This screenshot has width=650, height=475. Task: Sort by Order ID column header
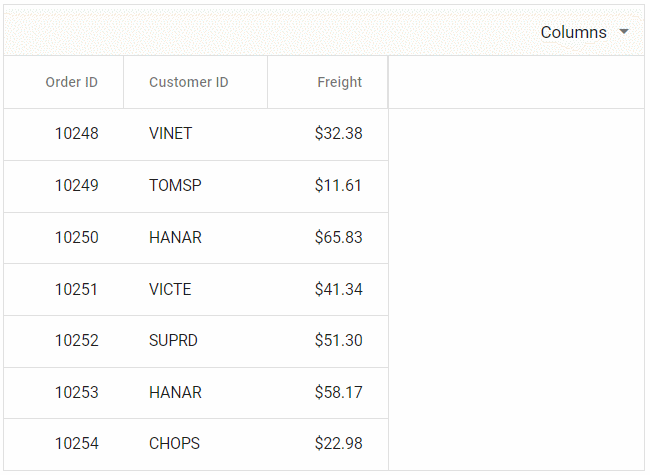click(x=71, y=82)
